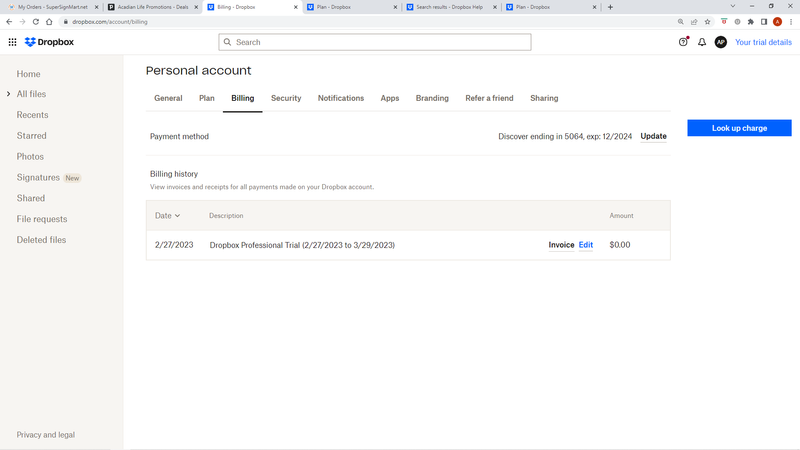800x450 pixels.
Task: Open the Refer a friend tab
Action: coord(489,98)
